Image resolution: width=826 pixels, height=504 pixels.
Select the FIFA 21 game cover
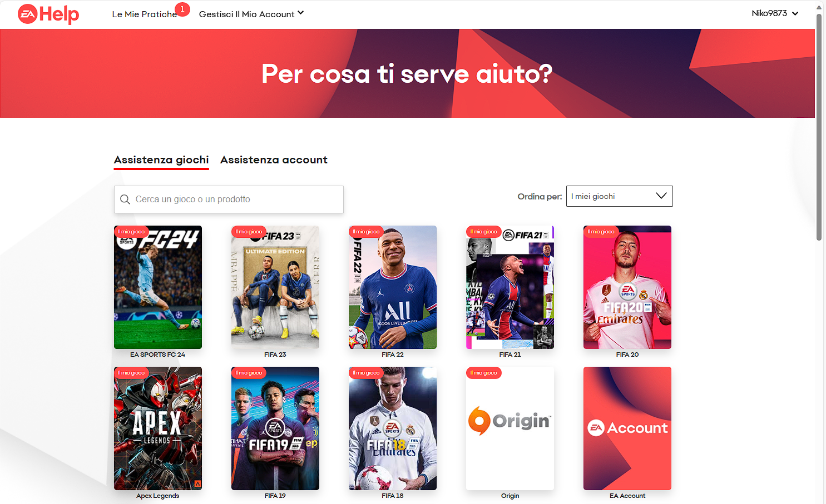click(510, 287)
